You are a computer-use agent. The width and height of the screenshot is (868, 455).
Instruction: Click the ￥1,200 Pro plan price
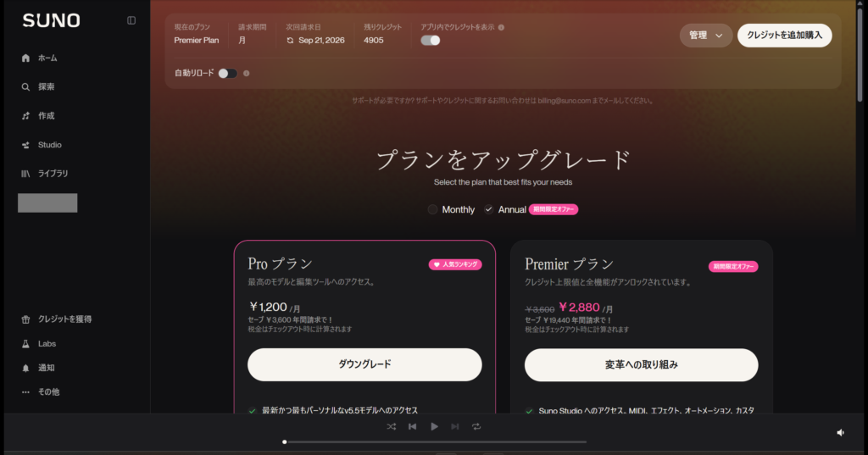tap(268, 308)
